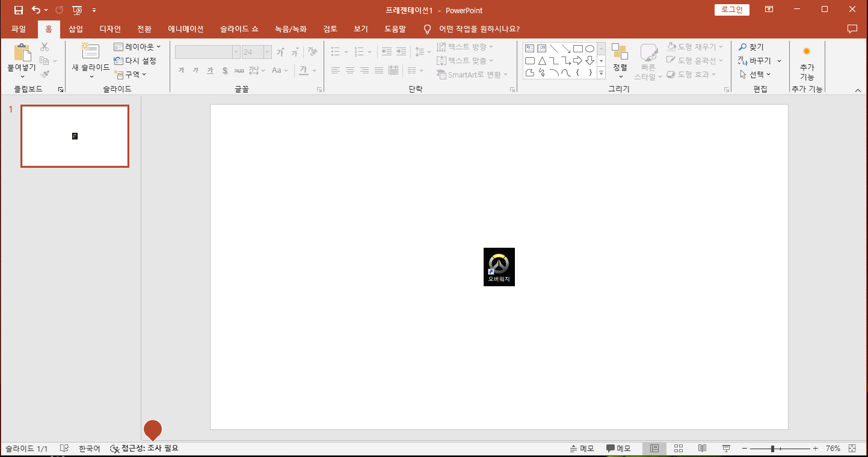Click the language indicator 한국어
This screenshot has height=457, width=868.
pyautogui.click(x=90, y=449)
